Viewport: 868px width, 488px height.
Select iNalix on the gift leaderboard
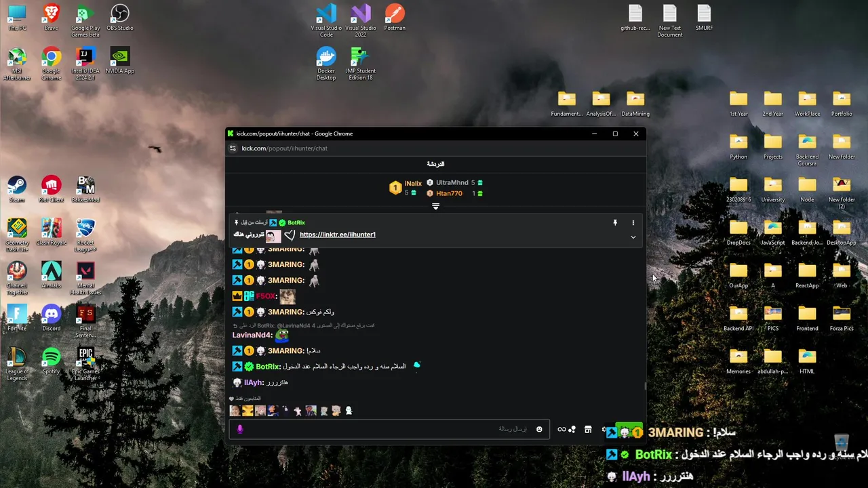pos(413,183)
